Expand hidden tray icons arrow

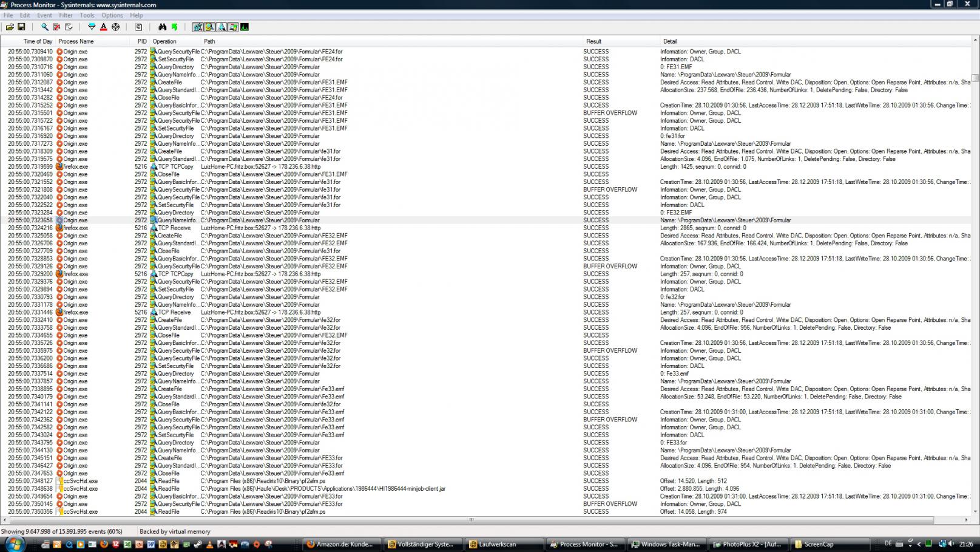pos(919,544)
